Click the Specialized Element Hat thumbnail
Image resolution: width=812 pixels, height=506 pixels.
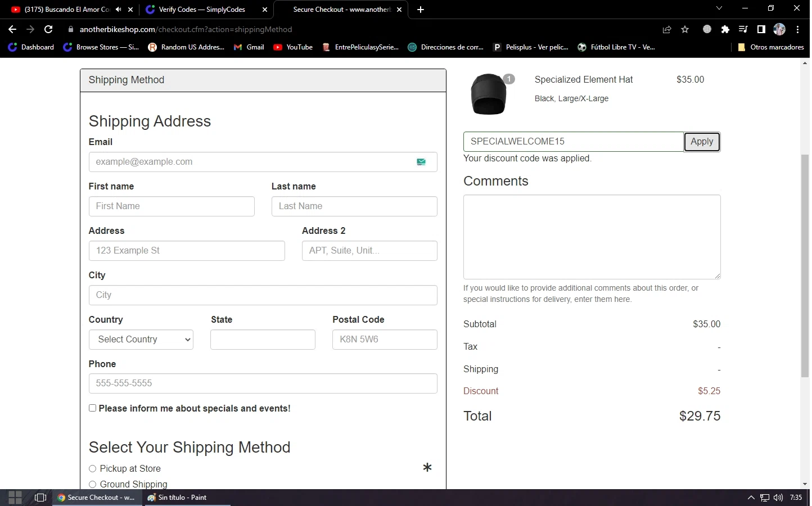coord(488,94)
